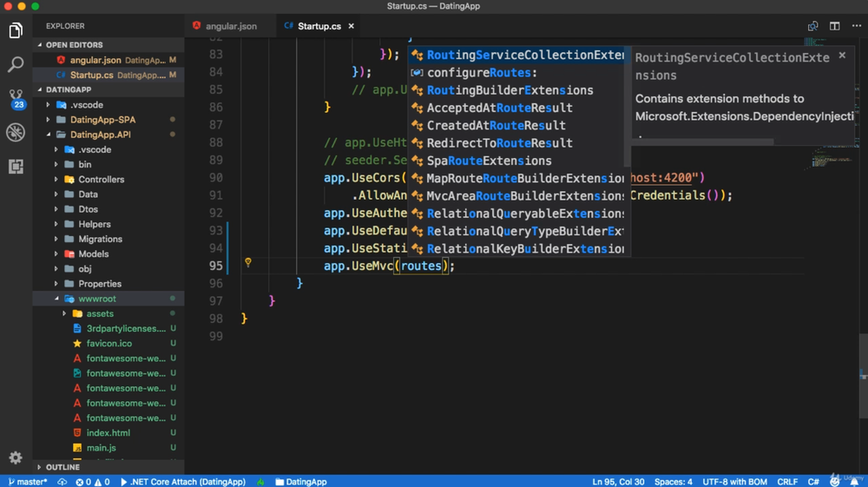Viewport: 868px width, 487px height.
Task: Select the bin folder
Action: (x=108, y=164)
